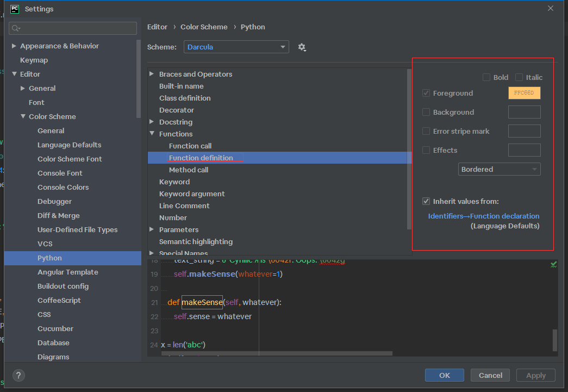The height and width of the screenshot is (392, 568).
Task: Click Editor in the breadcrumb
Action: pos(157,27)
